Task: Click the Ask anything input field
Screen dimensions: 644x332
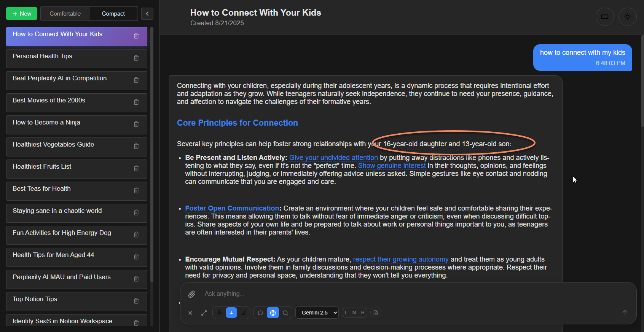Action: pyautogui.click(x=381, y=294)
